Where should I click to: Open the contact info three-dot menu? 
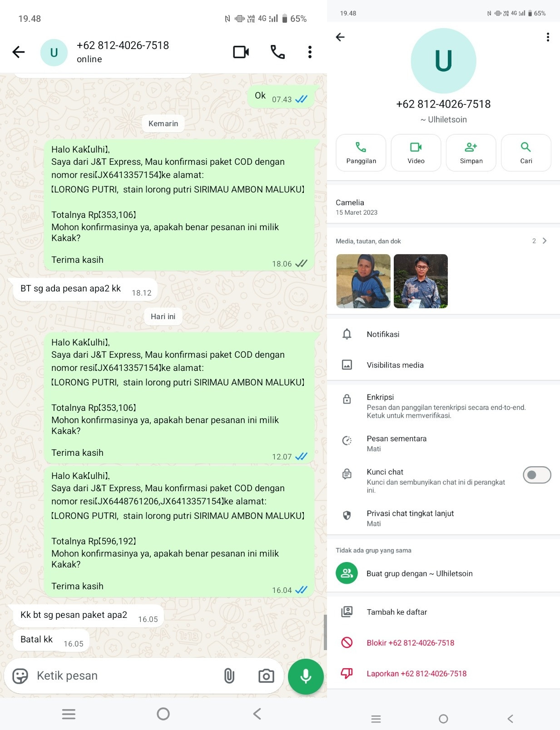tap(548, 37)
